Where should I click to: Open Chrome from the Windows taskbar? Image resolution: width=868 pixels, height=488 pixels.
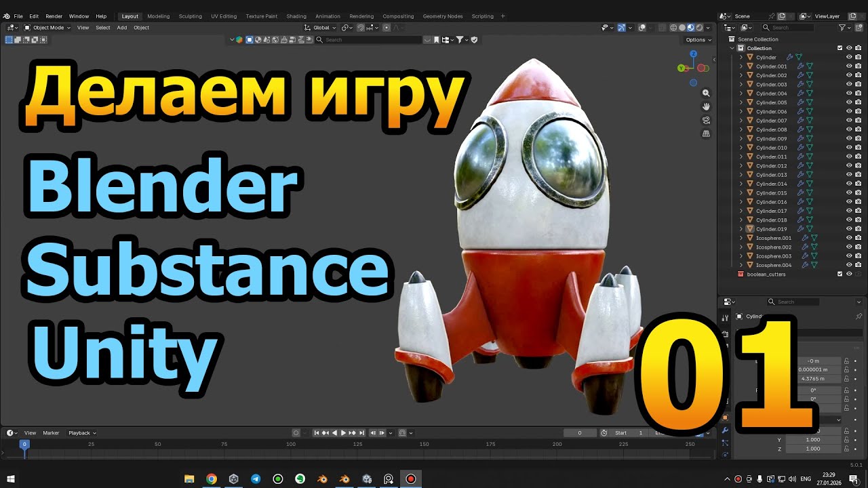tap(212, 479)
